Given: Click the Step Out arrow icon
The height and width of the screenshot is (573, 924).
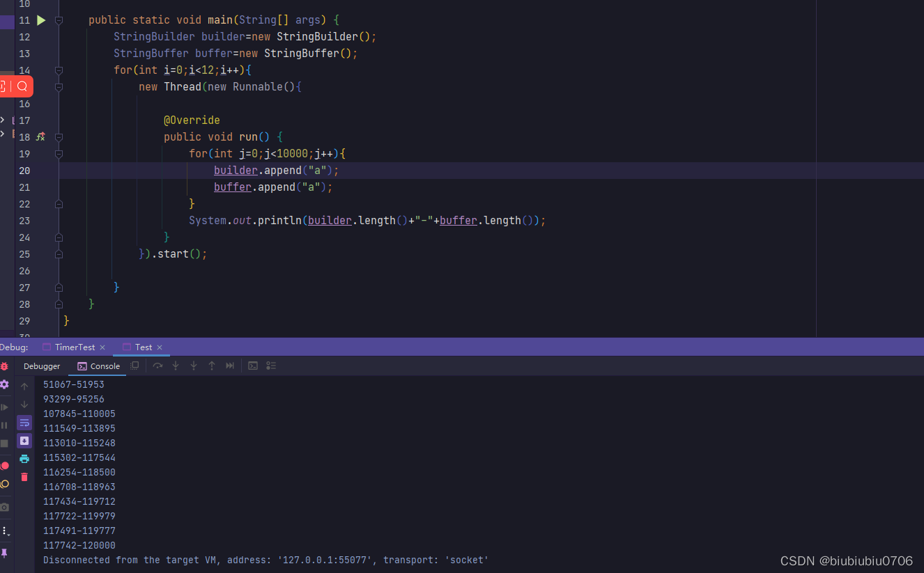Looking at the screenshot, I should (211, 366).
